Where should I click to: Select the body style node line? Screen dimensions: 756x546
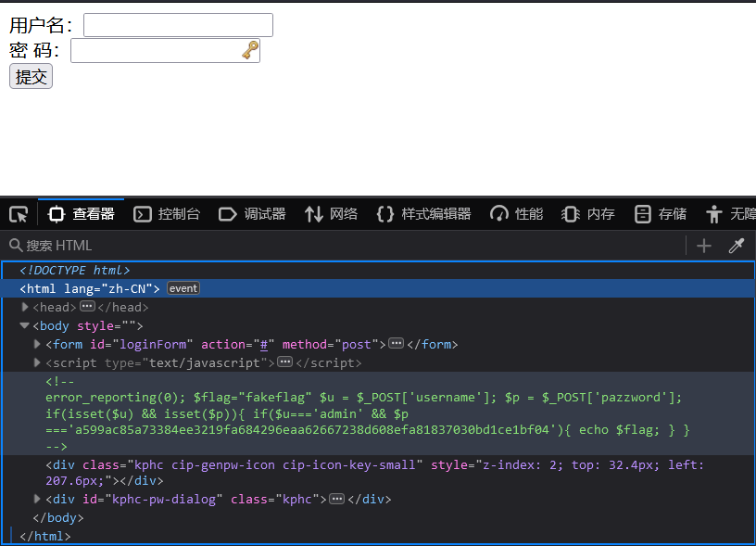pos(88,326)
